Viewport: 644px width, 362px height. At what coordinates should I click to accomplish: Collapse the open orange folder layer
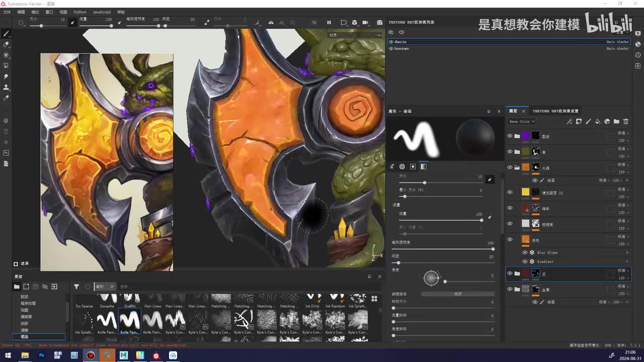[x=517, y=167]
